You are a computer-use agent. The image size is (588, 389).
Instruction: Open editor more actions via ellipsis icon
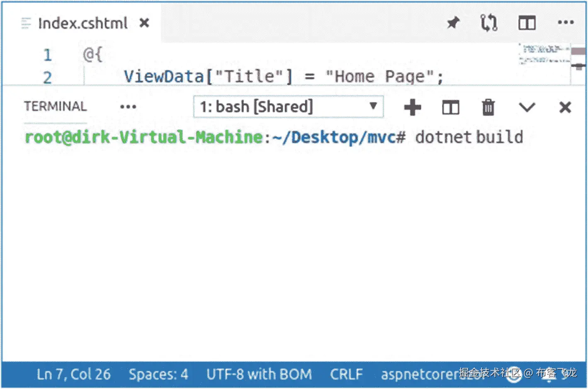(566, 23)
